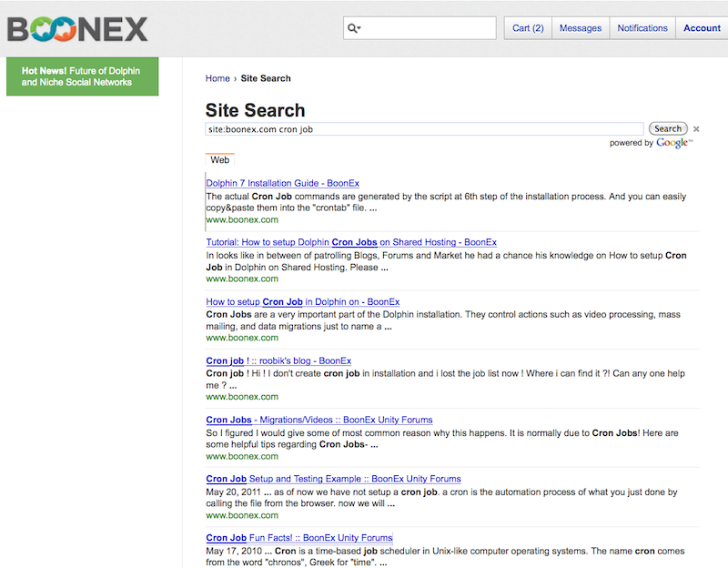Open Notifications
This screenshot has height=568, width=728.
click(642, 28)
